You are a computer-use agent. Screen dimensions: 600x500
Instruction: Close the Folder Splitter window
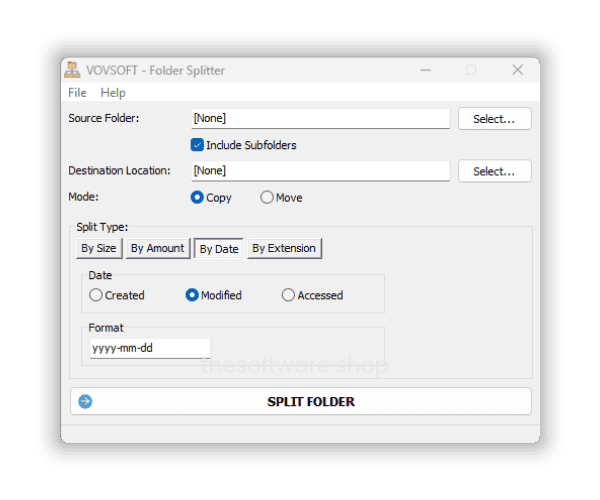(518, 70)
